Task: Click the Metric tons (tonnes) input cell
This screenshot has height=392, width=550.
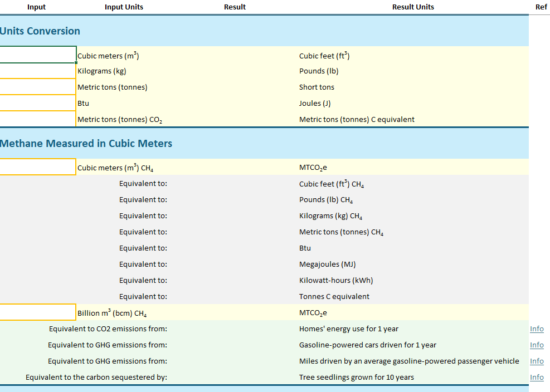Action: coord(37,87)
